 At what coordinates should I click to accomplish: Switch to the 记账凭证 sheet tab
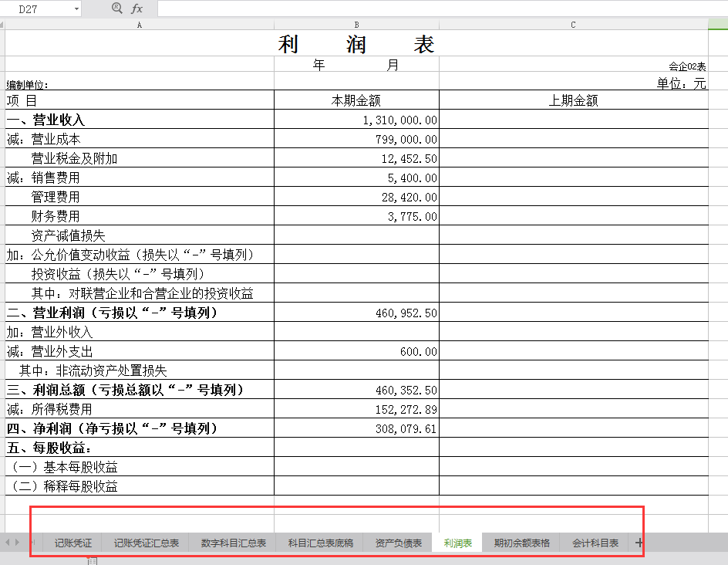tap(74, 543)
